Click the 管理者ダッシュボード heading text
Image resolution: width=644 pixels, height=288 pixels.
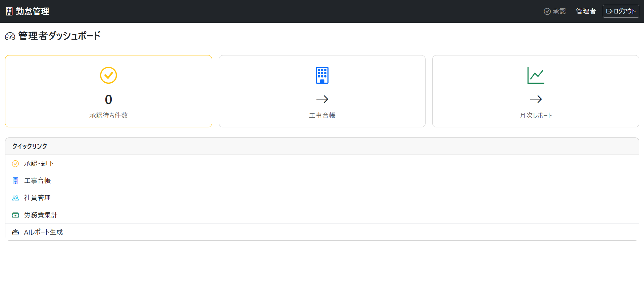(59, 36)
